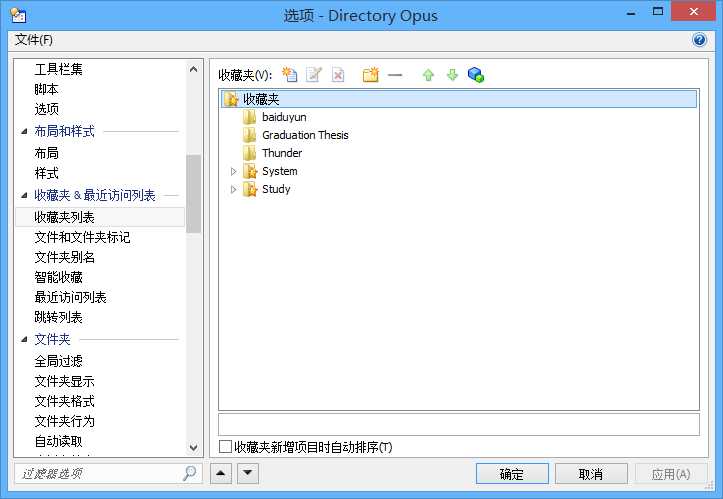Maximize the options window

658,11
